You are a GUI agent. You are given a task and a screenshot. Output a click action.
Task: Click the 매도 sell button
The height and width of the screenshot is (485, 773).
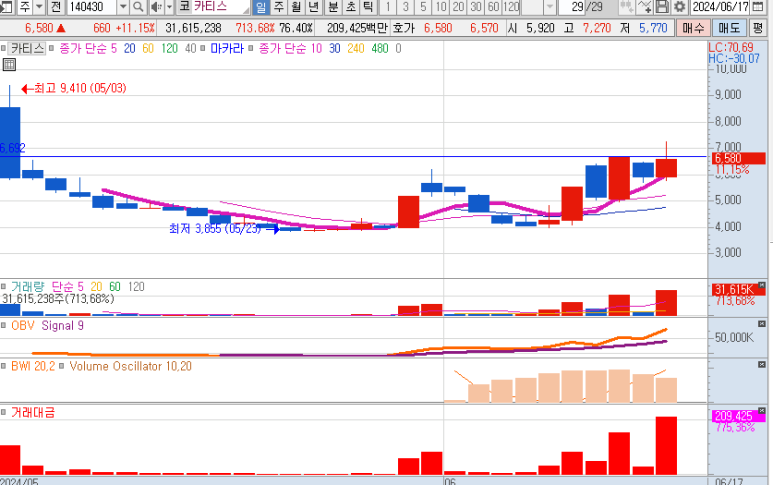click(x=729, y=28)
